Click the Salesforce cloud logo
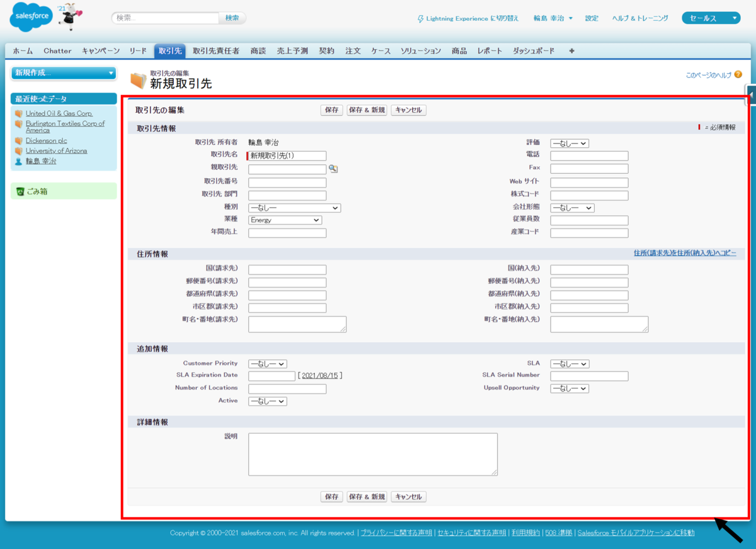Screen dimensions: 756x549 pos(31,17)
